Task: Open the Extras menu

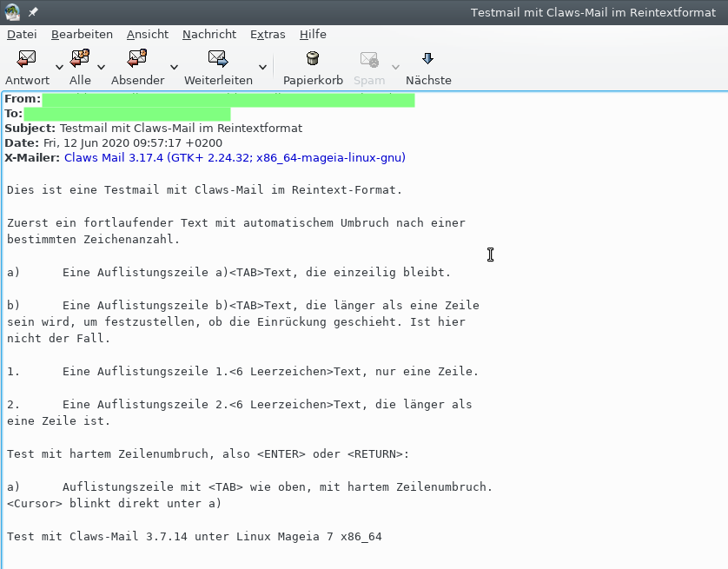Action: 268,35
